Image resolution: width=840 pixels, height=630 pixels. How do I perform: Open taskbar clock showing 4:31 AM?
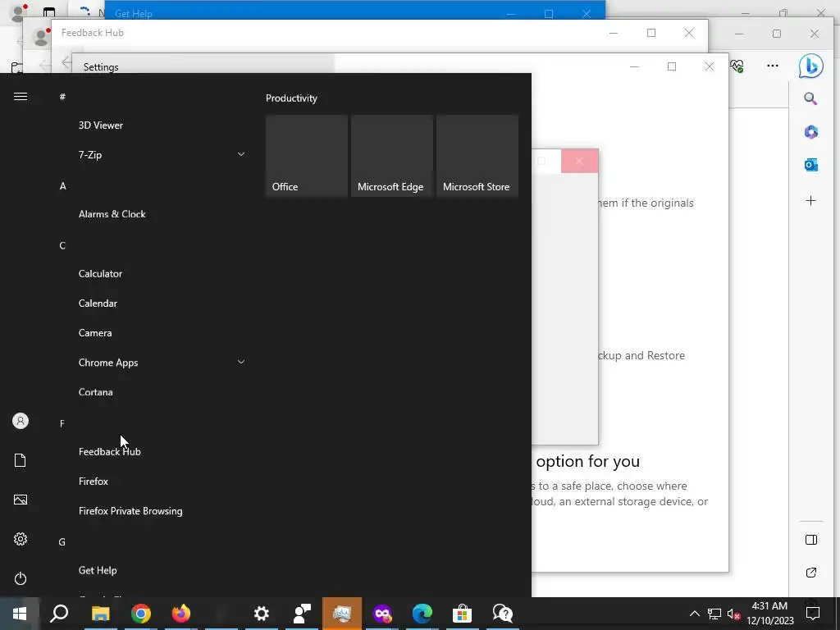tap(769, 614)
